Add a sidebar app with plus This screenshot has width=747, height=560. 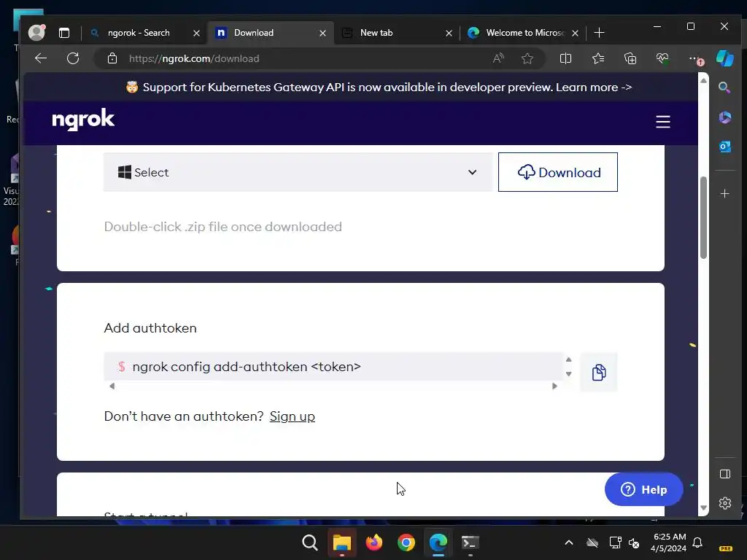click(x=724, y=194)
